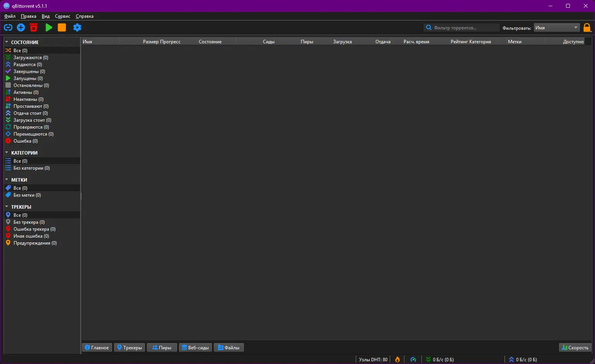This screenshot has width=595, height=364.
Task: Select the Раздаются (0) status filter
Action: [x=42, y=65]
